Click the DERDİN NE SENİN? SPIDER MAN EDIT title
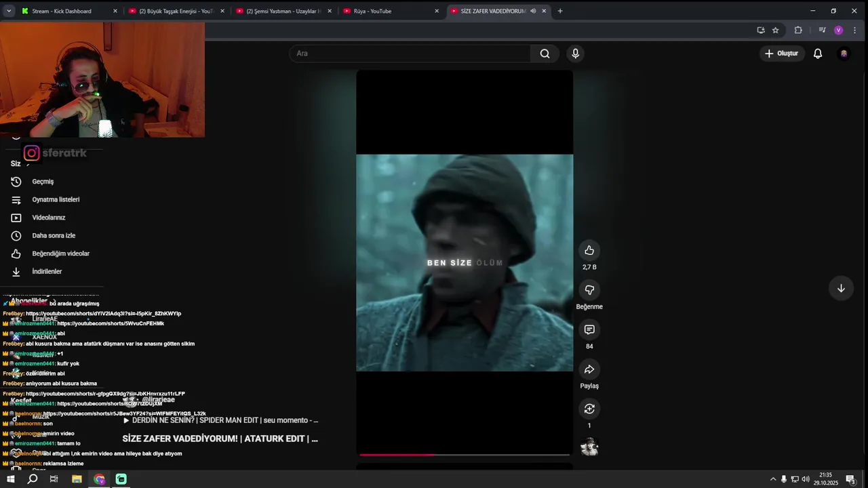Image resolution: width=868 pixels, height=488 pixels. [225, 420]
